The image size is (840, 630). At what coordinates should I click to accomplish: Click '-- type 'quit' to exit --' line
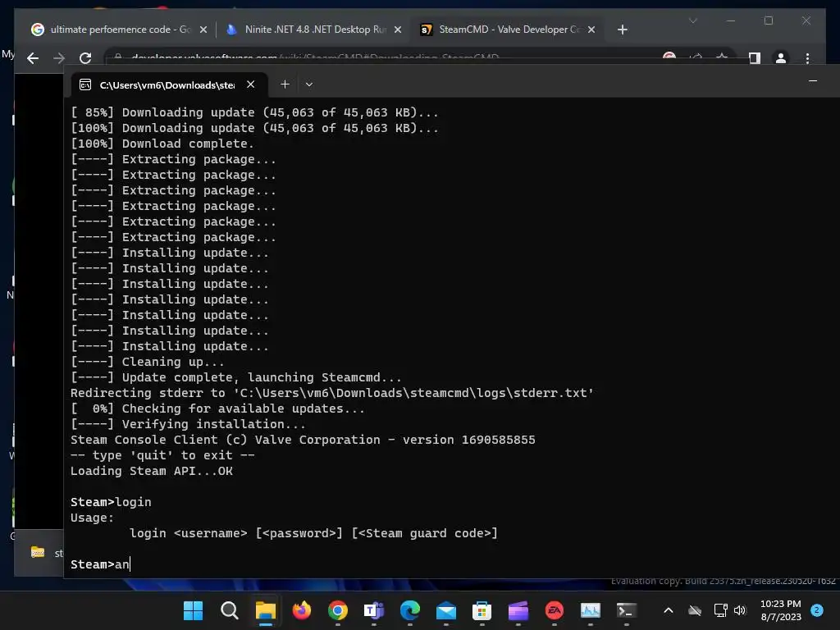(162, 455)
